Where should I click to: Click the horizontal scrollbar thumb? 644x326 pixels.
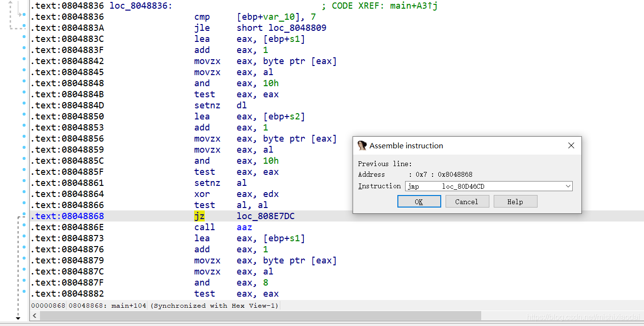pos(261,316)
